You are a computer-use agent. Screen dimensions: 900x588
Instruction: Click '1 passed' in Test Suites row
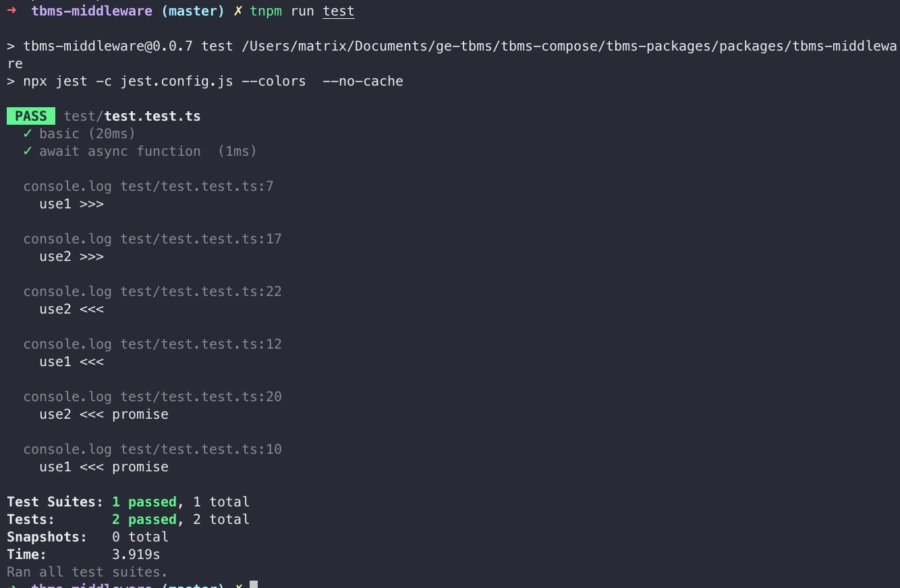[x=144, y=502]
